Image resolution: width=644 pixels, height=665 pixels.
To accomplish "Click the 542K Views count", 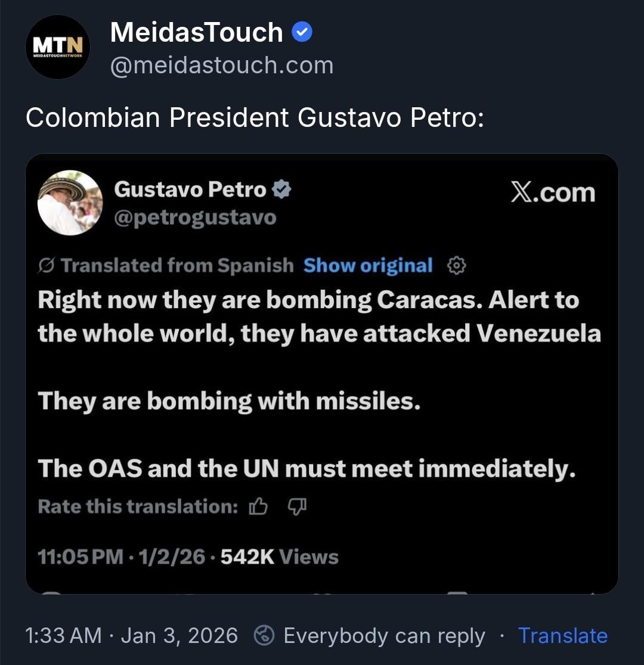I will click(x=279, y=557).
